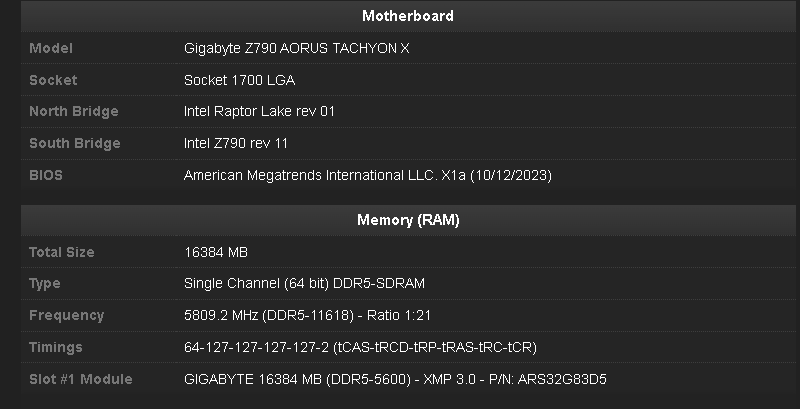
Task: Select the 16384 MB total size value
Action: coord(217,252)
